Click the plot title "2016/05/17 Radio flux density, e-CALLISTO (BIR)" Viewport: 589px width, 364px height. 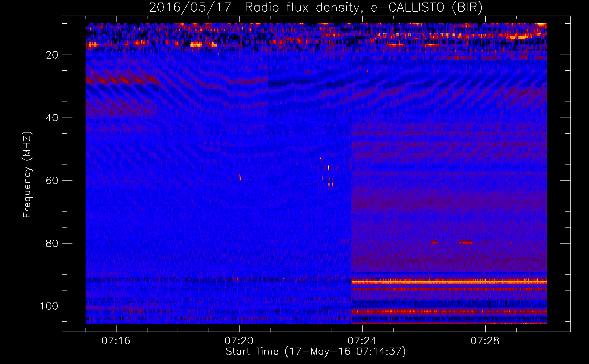tap(316, 8)
